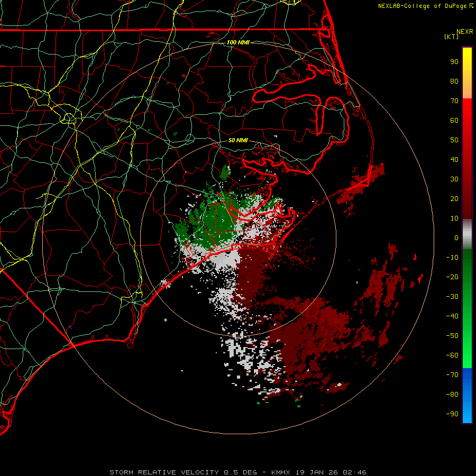
Task: Click the 80 value on velocity scale
Action: [x=454, y=81]
